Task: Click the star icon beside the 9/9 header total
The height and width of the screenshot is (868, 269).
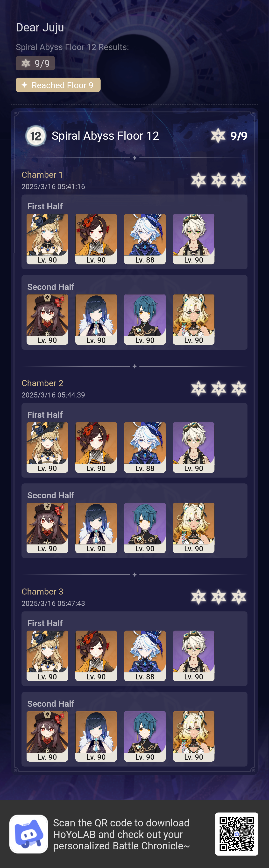Action: coord(218,136)
